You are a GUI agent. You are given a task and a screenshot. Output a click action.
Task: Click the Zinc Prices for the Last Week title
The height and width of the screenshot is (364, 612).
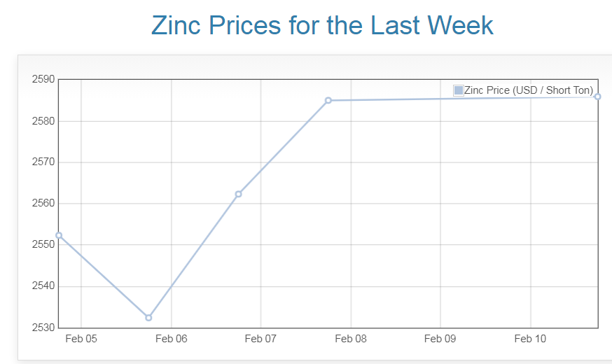pos(322,26)
